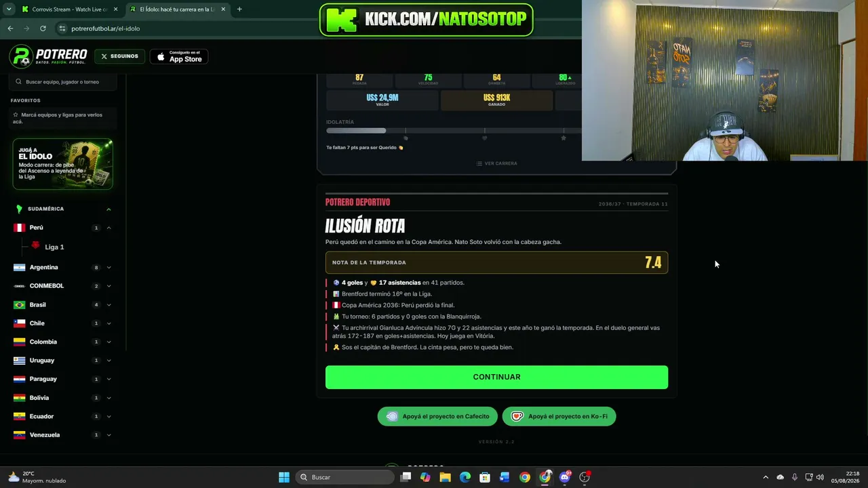Click the Brasil flag icon
This screenshot has height=488, width=868.
(x=19, y=305)
